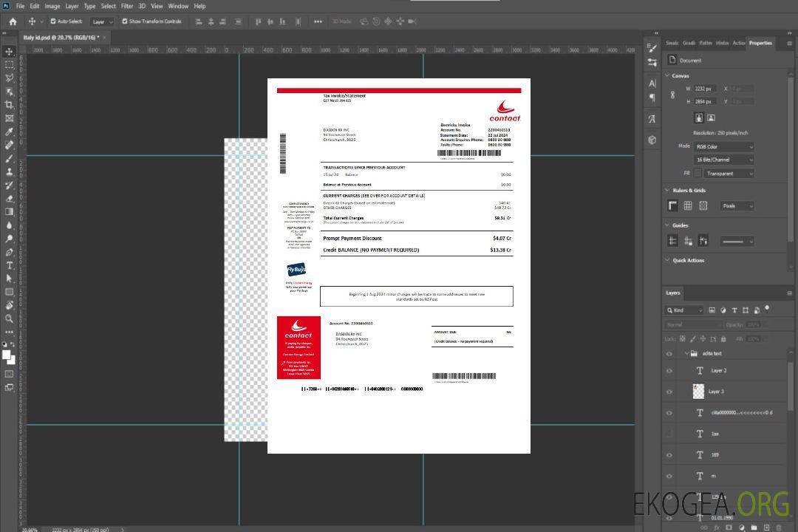Create a new group folder in Layers panel
Screen dimensions: 798x532
(x=754, y=528)
